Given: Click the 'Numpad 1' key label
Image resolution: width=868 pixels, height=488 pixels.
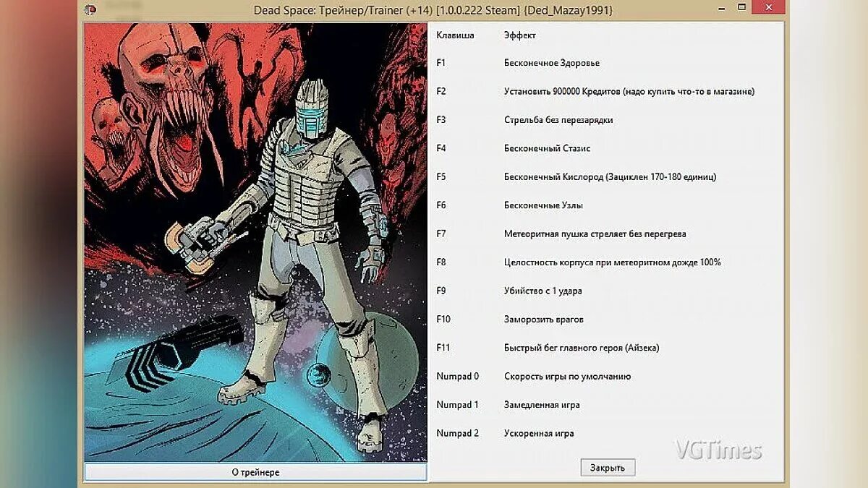Looking at the screenshot, I should pyautogui.click(x=458, y=404).
